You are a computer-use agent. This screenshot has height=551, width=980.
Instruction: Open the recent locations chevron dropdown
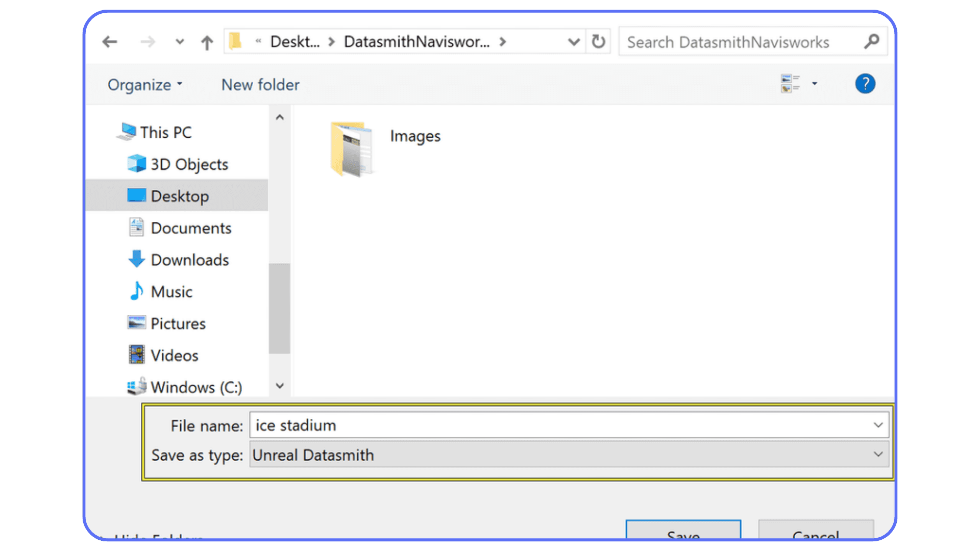coord(179,42)
